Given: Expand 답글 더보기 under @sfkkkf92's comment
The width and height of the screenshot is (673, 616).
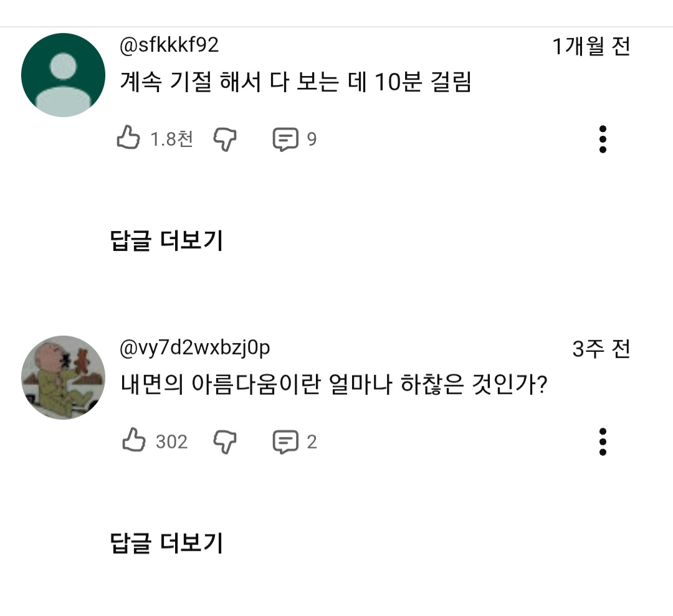Looking at the screenshot, I should tap(166, 240).
